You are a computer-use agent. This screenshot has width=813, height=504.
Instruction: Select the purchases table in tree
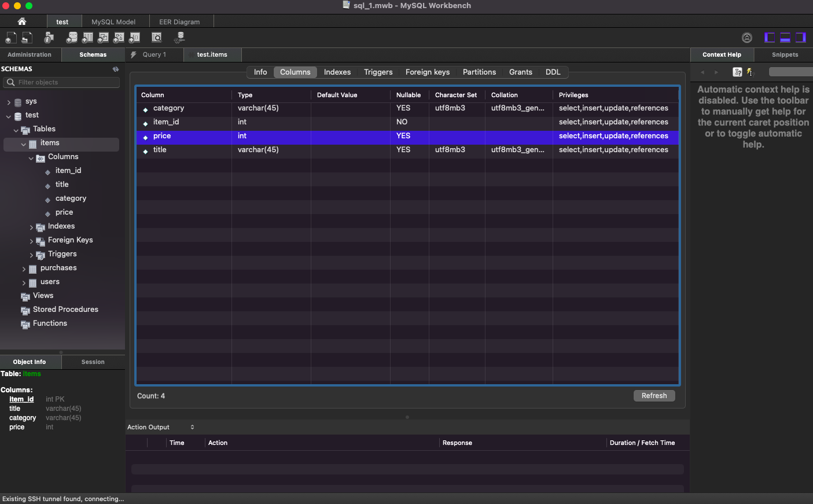[x=58, y=268]
